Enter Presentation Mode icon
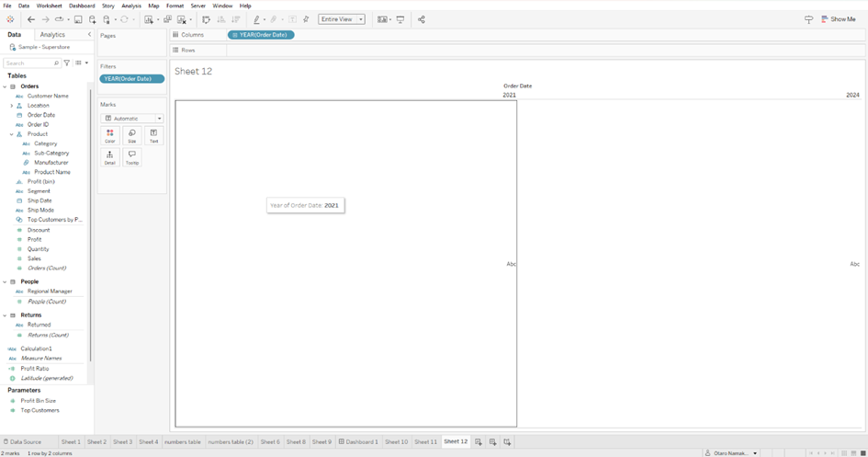Image resolution: width=868 pixels, height=457 pixels. pyautogui.click(x=400, y=19)
